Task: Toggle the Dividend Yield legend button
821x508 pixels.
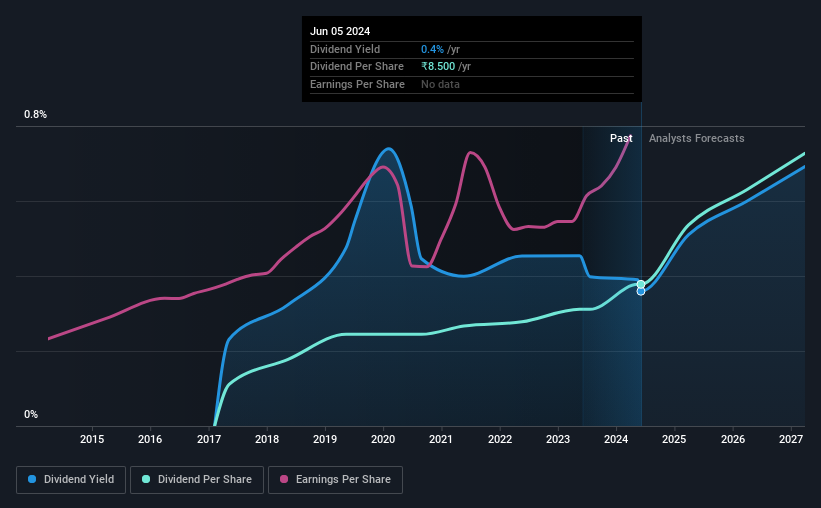Action: 71,479
